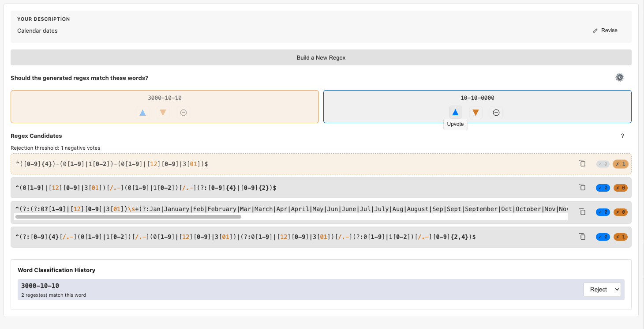Screen dimensions: 644x329
Task: Remove the word "3000-10-10" from voting
Action: pyautogui.click(x=183, y=113)
